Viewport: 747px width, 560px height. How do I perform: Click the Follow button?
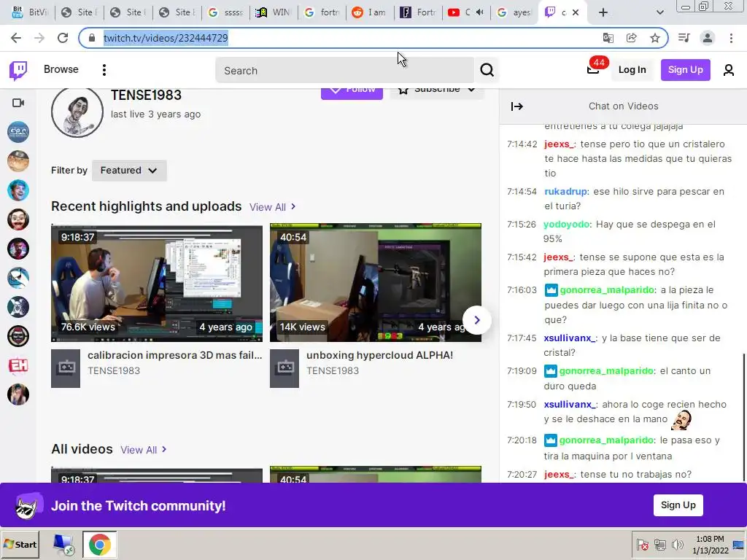point(352,93)
